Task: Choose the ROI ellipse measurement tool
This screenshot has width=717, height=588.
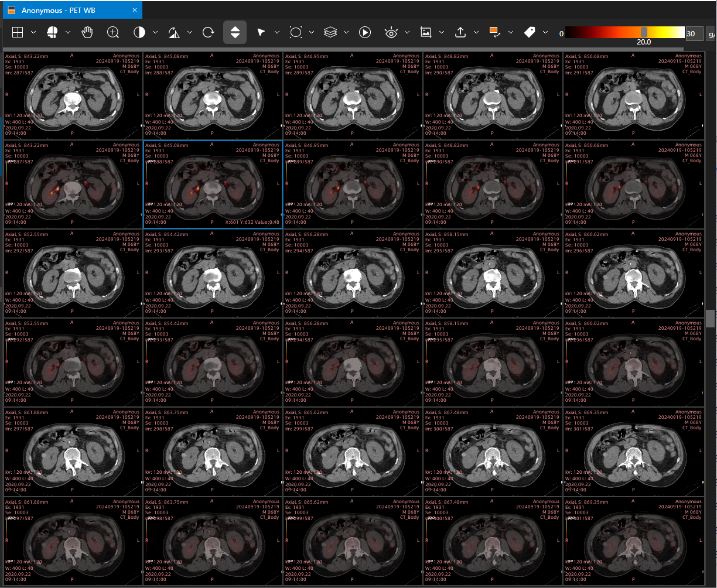Action: click(296, 32)
